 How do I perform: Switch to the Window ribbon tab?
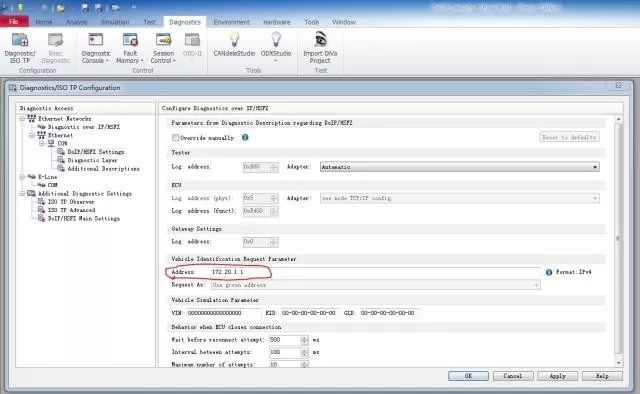click(x=344, y=22)
